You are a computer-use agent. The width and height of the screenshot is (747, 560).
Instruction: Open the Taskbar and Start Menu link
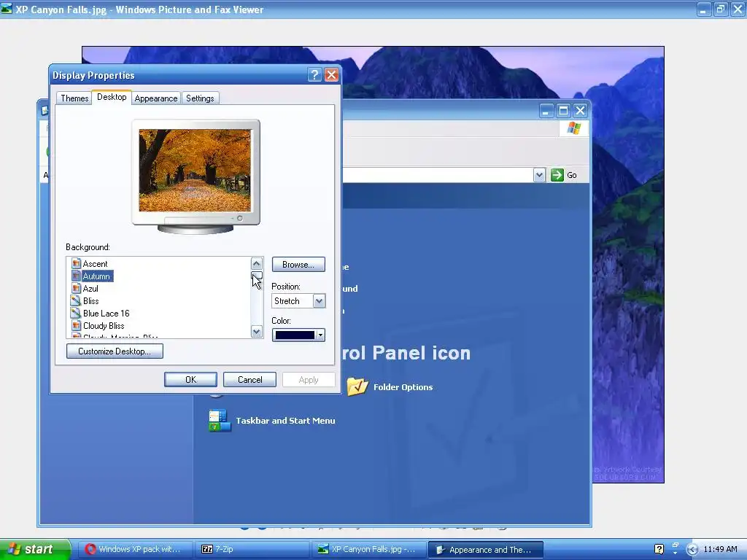coord(285,421)
